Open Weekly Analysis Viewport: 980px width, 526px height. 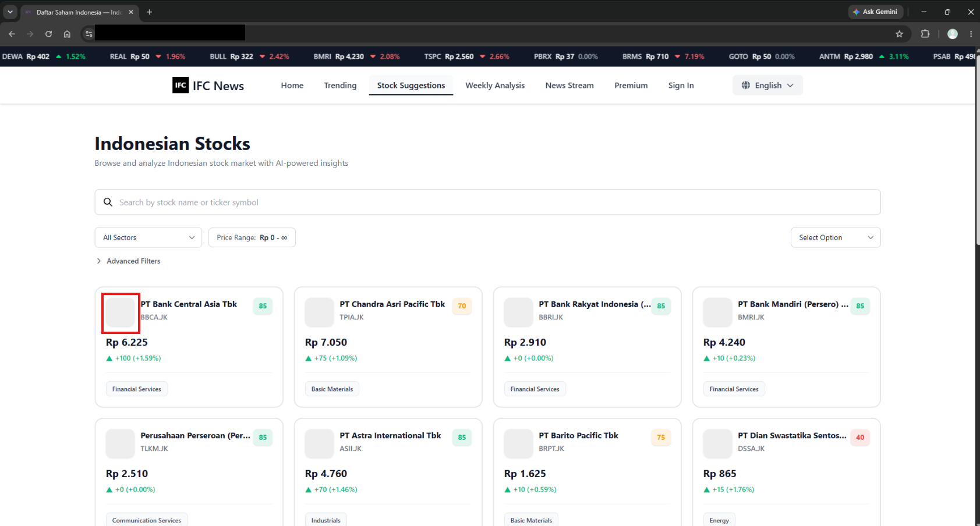click(495, 85)
